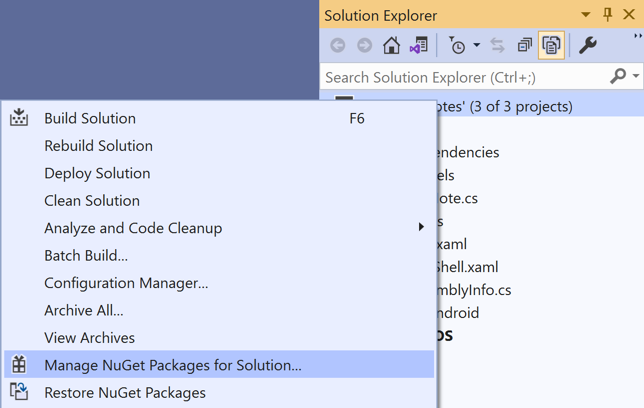Click the Back navigation arrow
This screenshot has height=408, width=644.
[x=338, y=45]
